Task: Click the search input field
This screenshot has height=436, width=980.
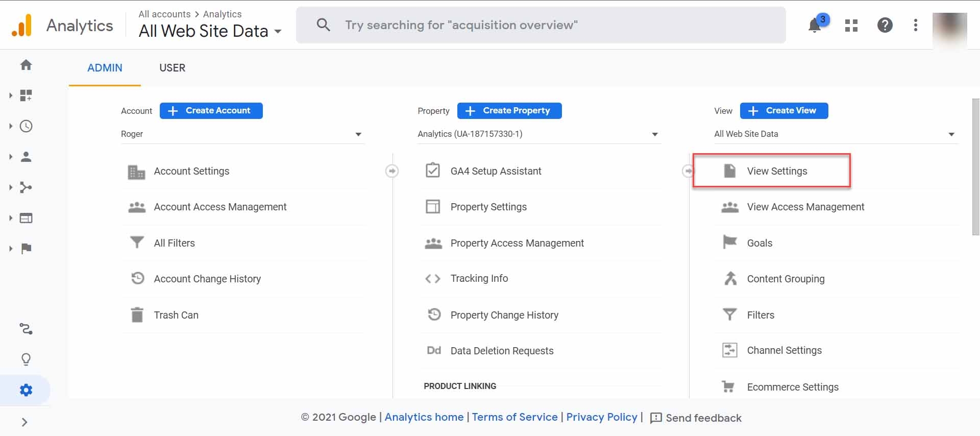Action: click(x=541, y=25)
